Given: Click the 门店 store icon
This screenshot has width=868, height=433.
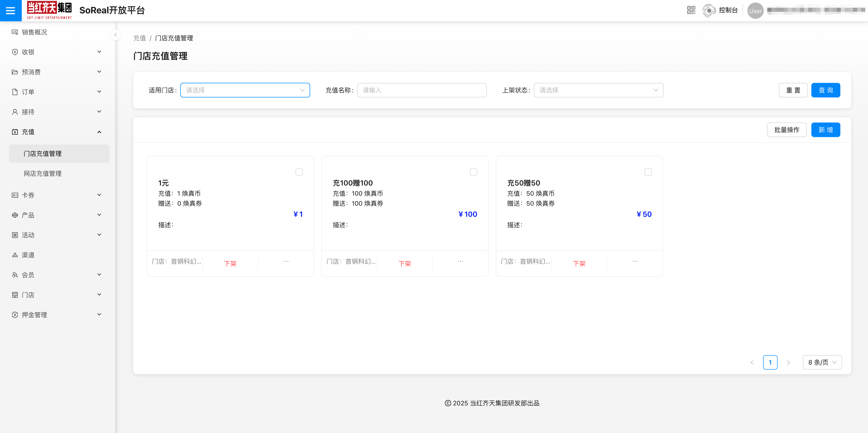Looking at the screenshot, I should 15,295.
